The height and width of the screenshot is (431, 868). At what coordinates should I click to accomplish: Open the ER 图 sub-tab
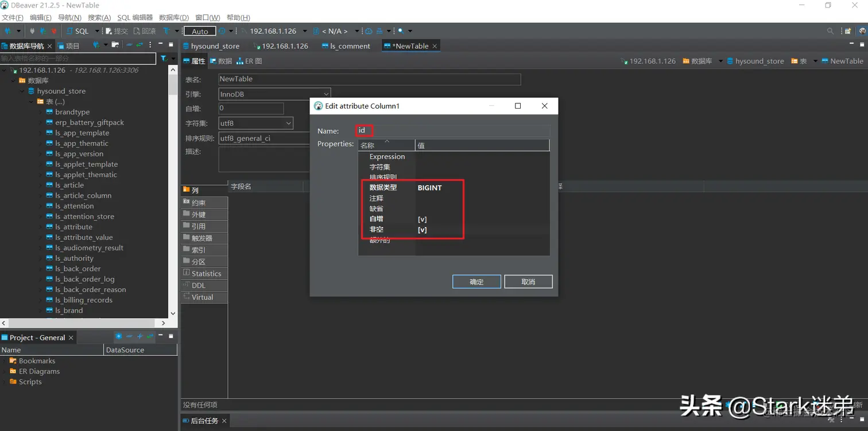(x=249, y=61)
